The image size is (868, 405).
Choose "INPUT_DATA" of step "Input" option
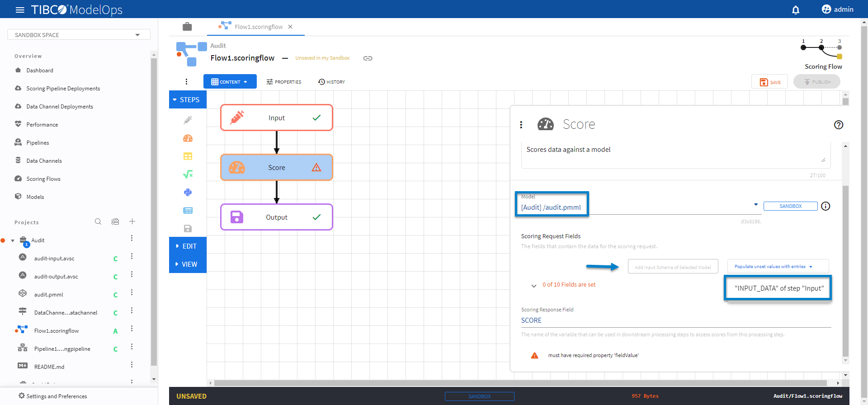point(778,288)
